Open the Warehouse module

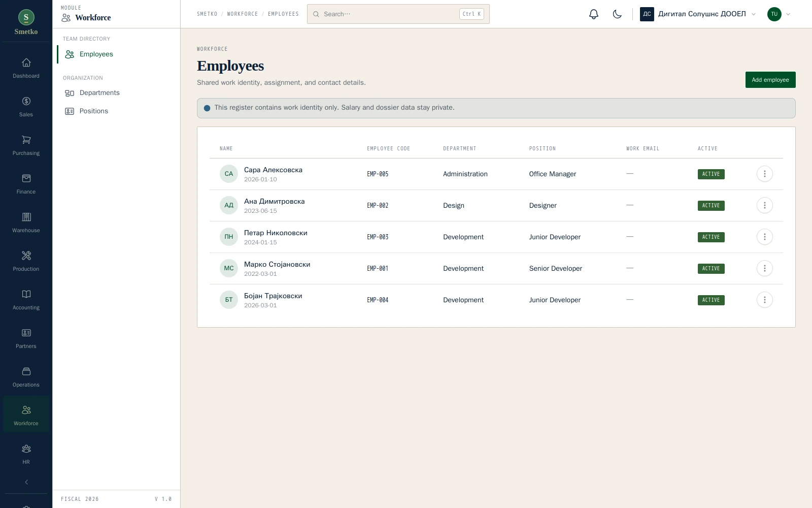26,223
